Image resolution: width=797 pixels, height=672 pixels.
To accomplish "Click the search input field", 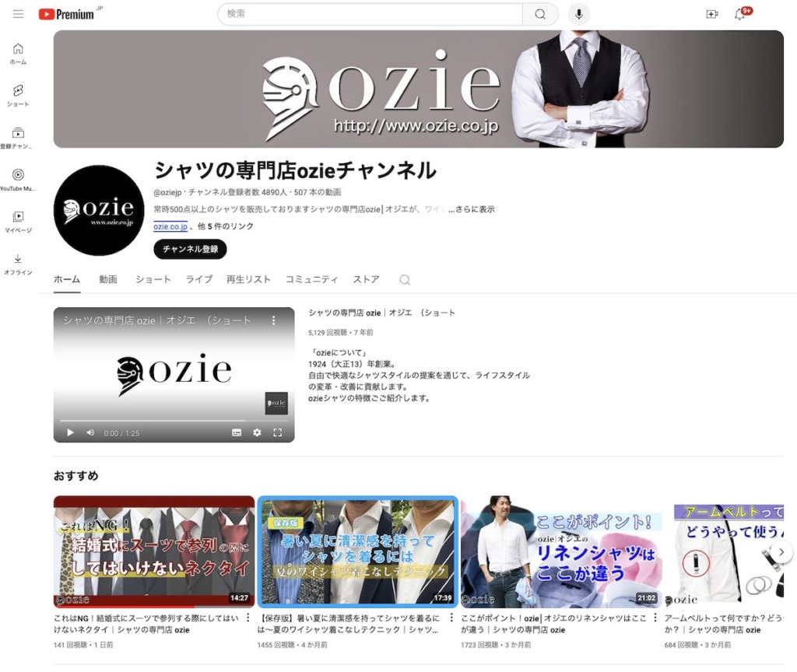I will pos(370,14).
